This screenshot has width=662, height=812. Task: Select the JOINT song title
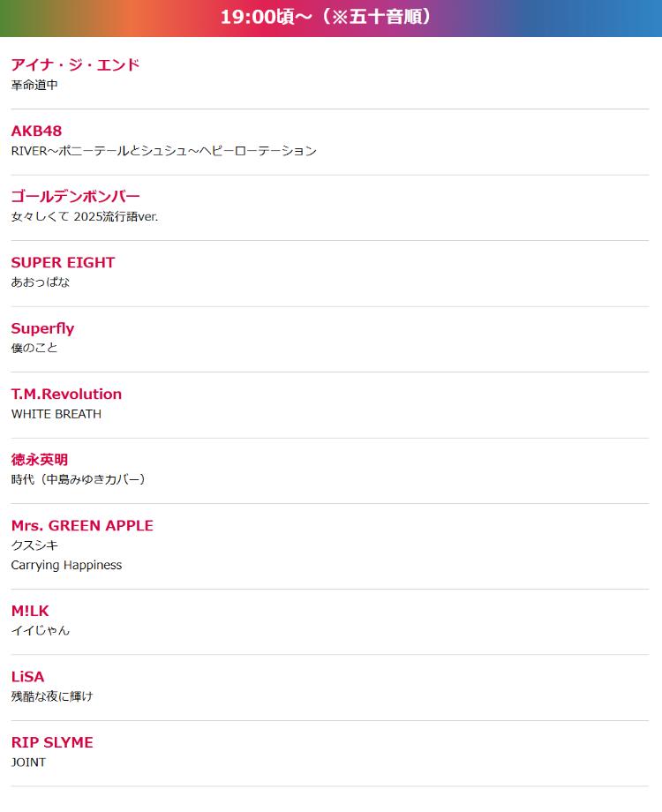point(28,763)
